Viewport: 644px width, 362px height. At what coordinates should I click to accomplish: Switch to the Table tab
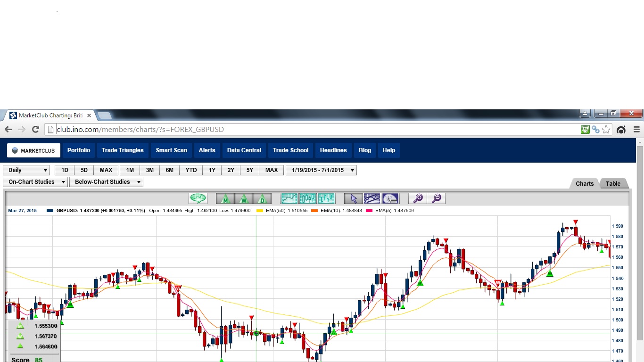(613, 184)
